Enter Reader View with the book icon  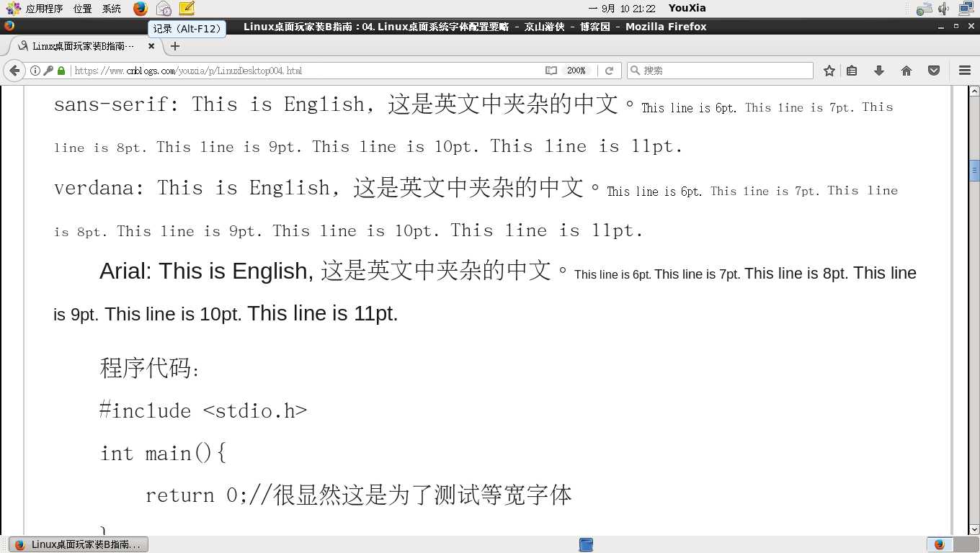point(551,71)
